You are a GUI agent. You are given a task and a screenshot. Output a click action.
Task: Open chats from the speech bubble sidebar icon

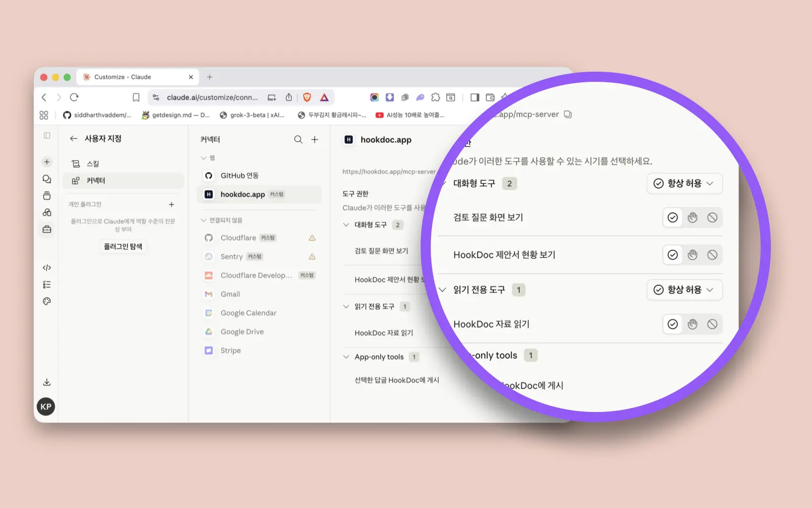point(47,179)
